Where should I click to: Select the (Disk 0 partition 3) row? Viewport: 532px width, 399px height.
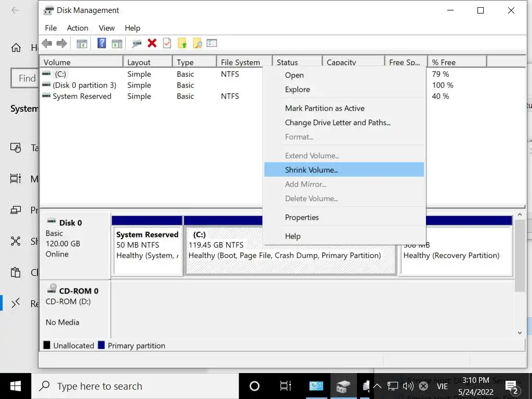[x=84, y=85]
